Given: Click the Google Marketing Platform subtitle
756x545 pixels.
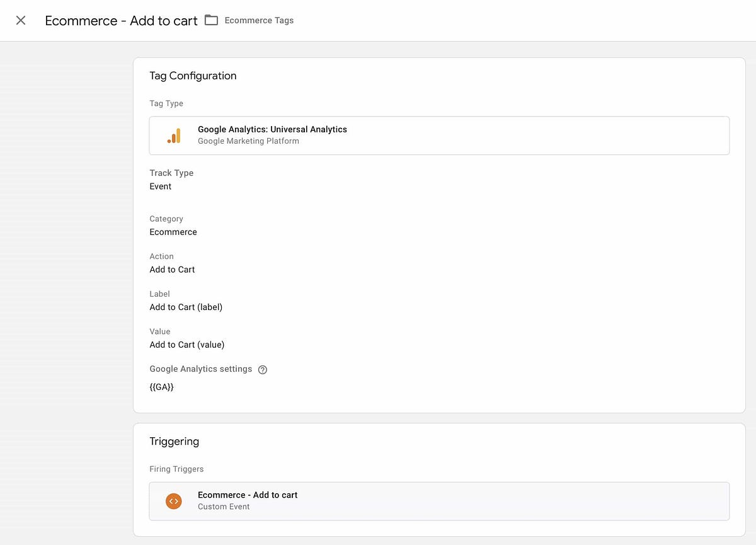Looking at the screenshot, I should (248, 141).
